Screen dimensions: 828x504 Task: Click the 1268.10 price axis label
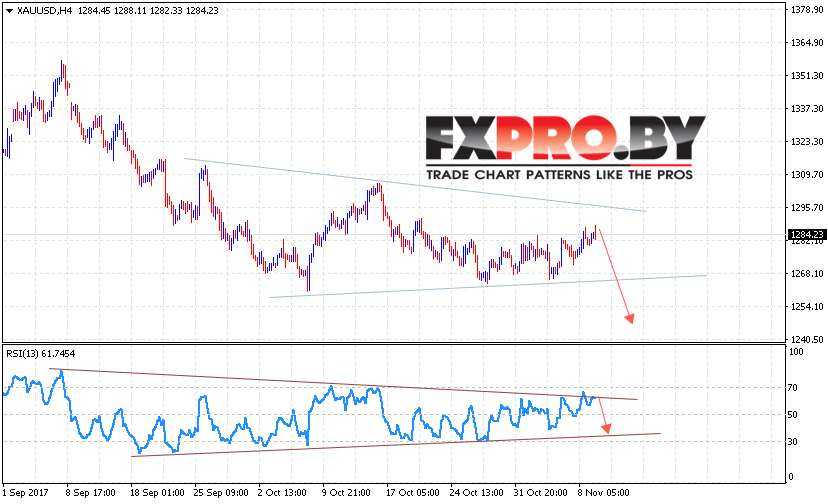click(807, 274)
